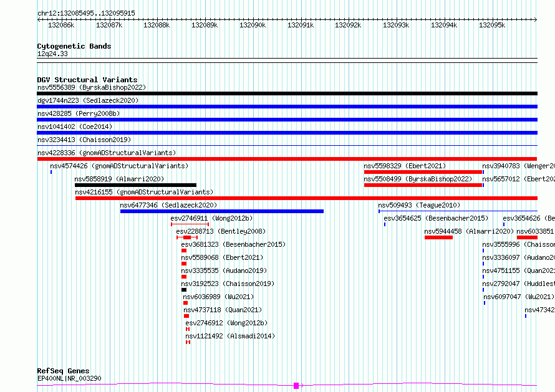Open nsv6036989 (Wu2021) label near 132089k
The image size is (555, 392).
click(x=218, y=297)
